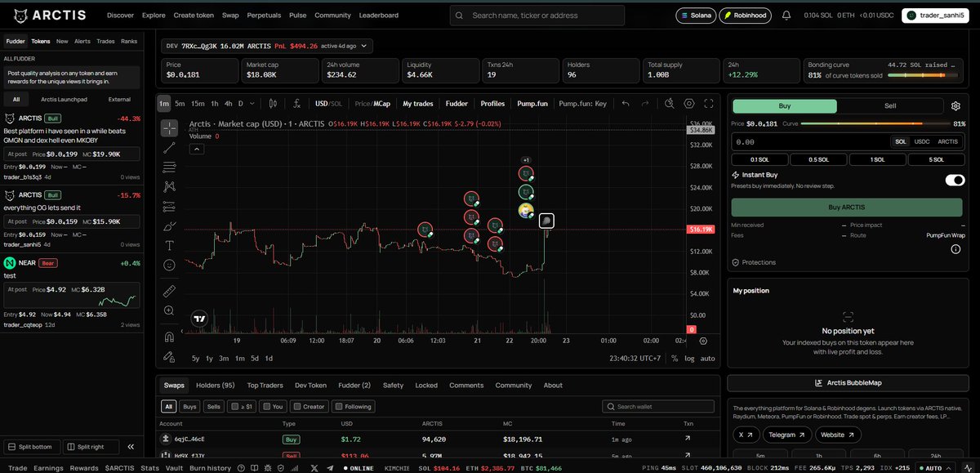Open Arctis BubbleMap
The height and width of the screenshot is (473, 980).
[x=848, y=382]
